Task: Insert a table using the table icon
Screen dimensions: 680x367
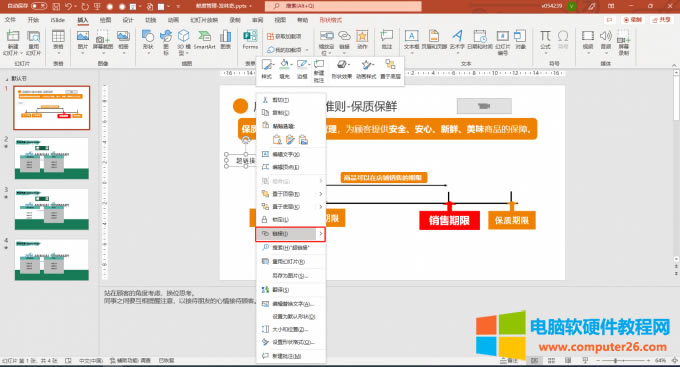Action: (58, 41)
